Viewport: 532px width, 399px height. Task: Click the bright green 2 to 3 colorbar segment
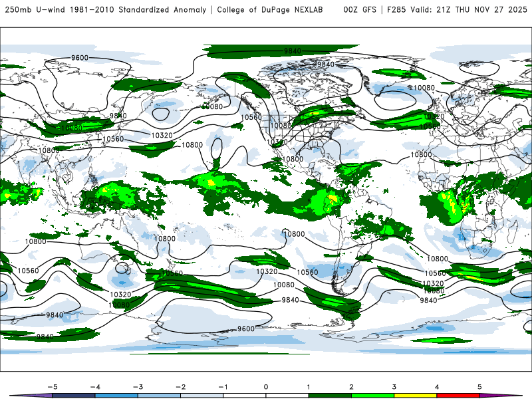[x=372, y=396]
